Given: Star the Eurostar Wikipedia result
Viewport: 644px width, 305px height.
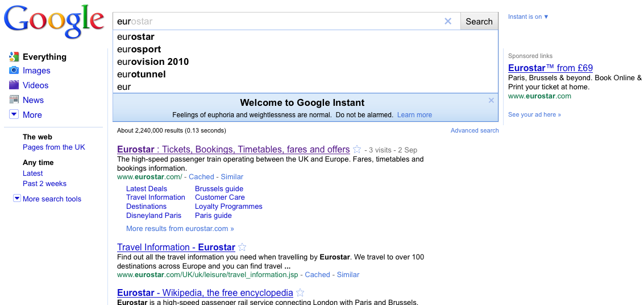Looking at the screenshot, I should [300, 292].
